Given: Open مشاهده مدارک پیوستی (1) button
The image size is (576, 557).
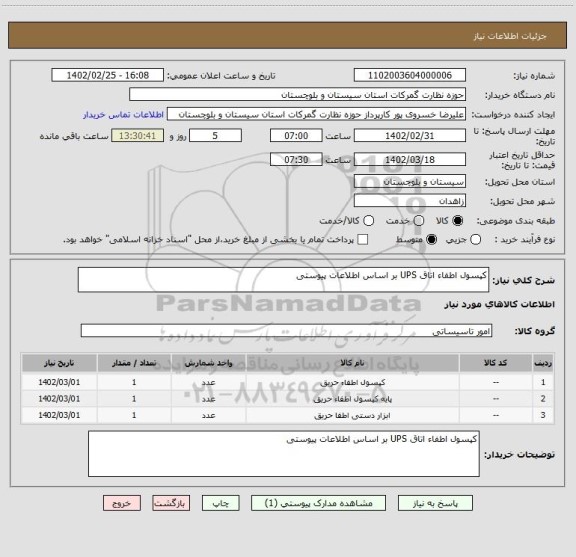Looking at the screenshot, I should (x=318, y=503).
